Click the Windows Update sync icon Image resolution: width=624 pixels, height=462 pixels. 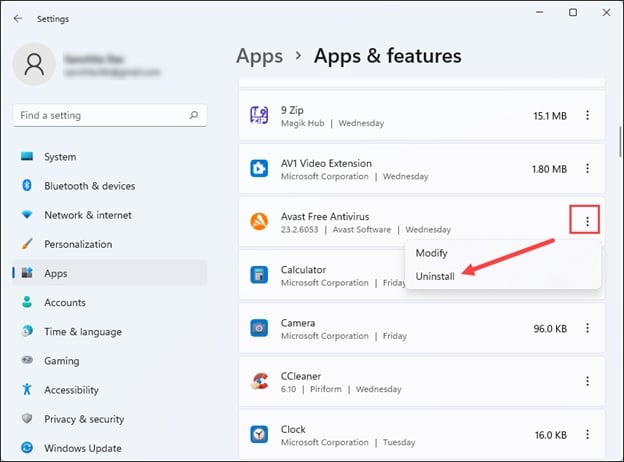(27, 447)
